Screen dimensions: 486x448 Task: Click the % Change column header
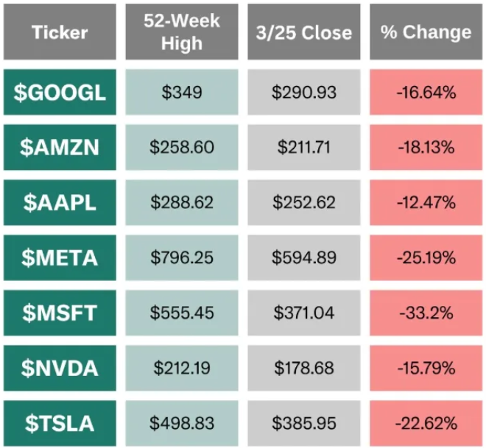tap(426, 32)
